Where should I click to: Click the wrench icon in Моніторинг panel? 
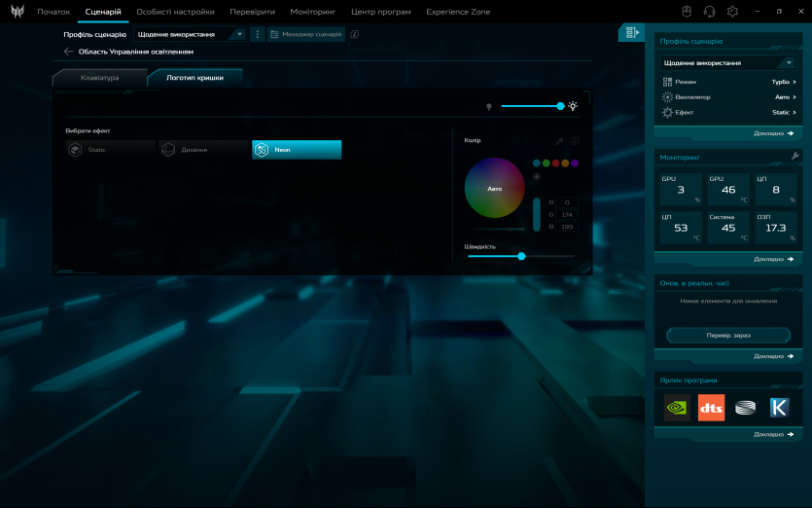[x=794, y=156]
